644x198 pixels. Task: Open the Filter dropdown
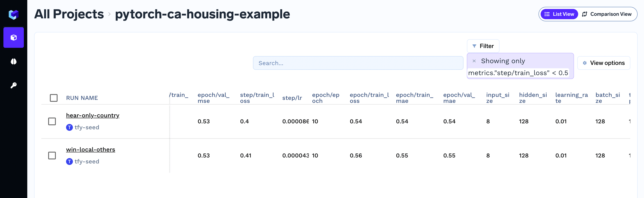click(483, 46)
